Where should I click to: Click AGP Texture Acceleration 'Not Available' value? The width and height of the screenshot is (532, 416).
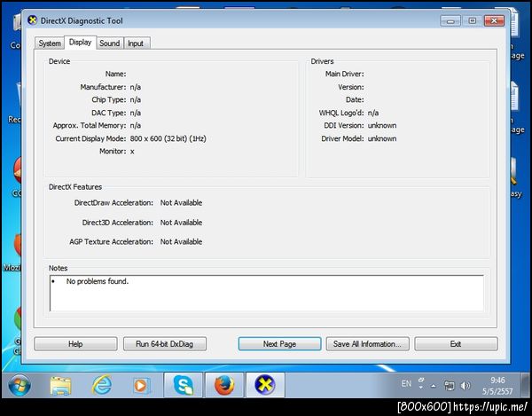click(181, 241)
